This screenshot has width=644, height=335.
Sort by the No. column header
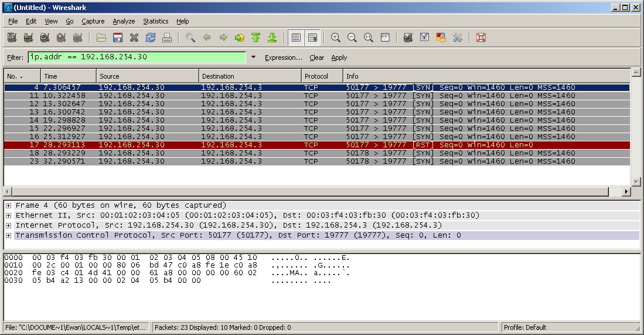pos(22,76)
